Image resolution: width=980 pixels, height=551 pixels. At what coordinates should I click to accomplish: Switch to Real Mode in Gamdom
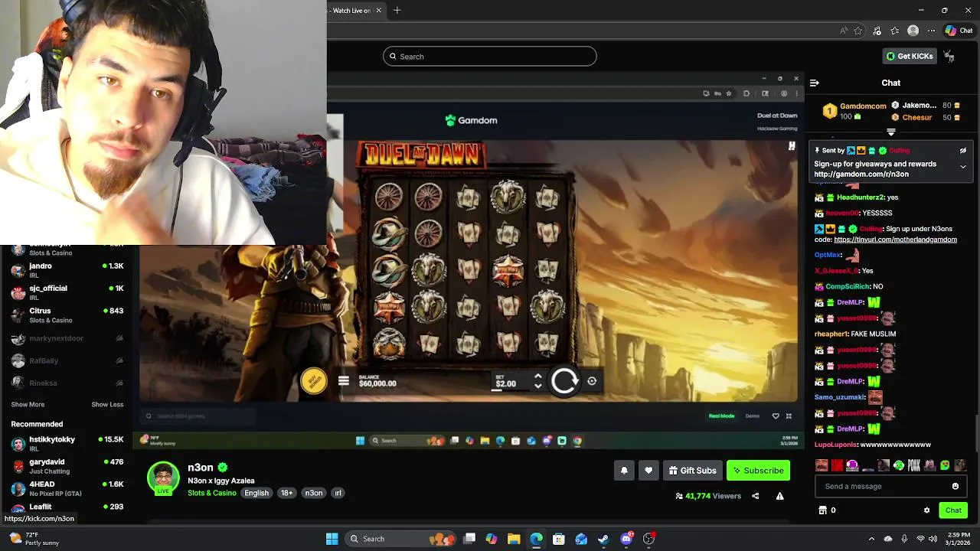(x=721, y=416)
